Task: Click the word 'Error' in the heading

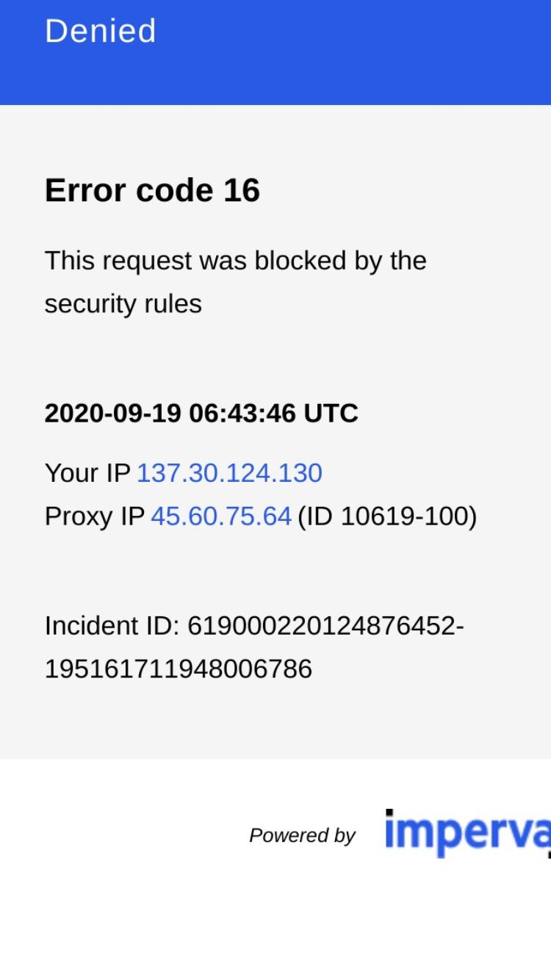Action: click(x=86, y=190)
